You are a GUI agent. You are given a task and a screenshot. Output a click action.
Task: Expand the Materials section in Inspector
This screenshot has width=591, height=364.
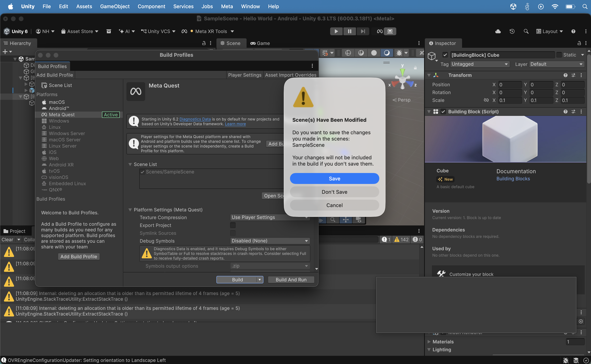429,342
